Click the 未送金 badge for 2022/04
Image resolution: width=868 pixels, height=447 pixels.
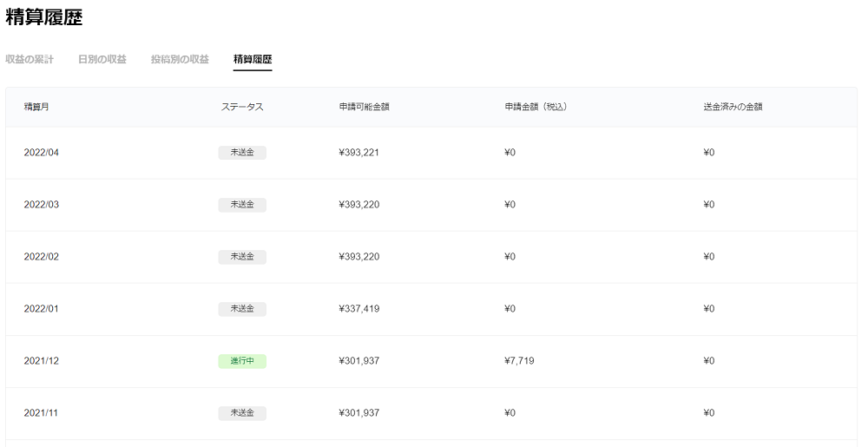point(242,153)
